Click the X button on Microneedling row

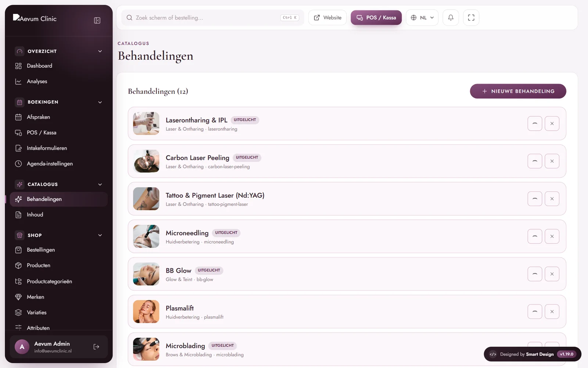click(x=552, y=236)
